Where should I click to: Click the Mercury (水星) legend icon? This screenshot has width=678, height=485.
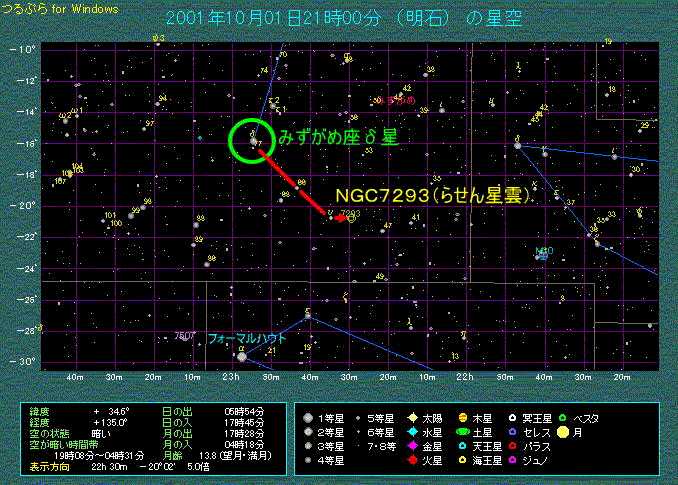413,432
